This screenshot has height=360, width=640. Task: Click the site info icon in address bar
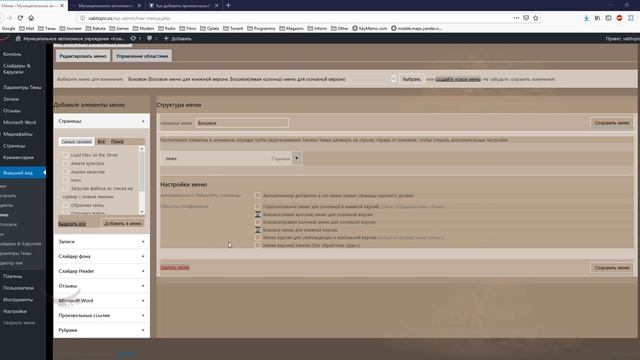(82, 18)
